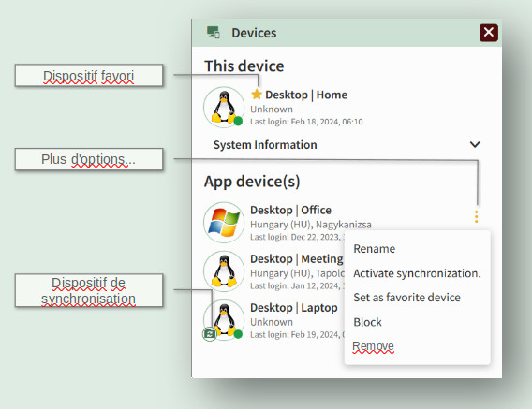Select Activate synchronization menu entry

(417, 273)
